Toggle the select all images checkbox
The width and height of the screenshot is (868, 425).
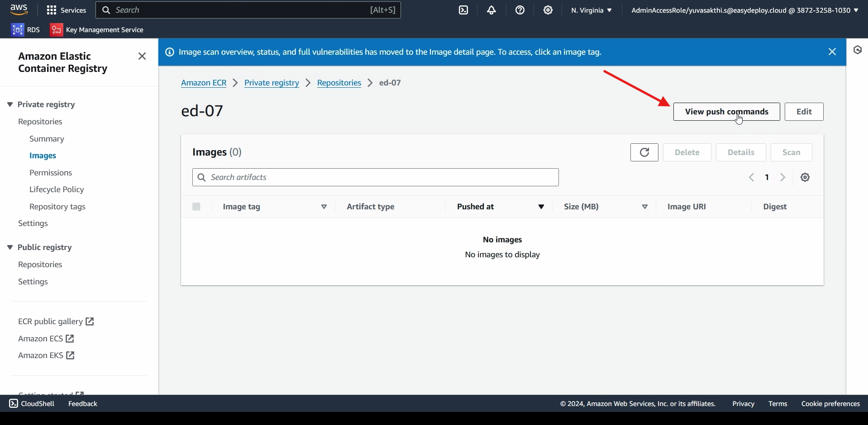196,207
